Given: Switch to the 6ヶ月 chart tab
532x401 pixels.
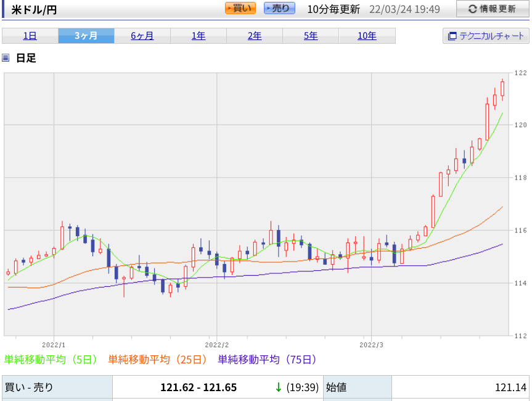Looking at the screenshot, I should [142, 36].
